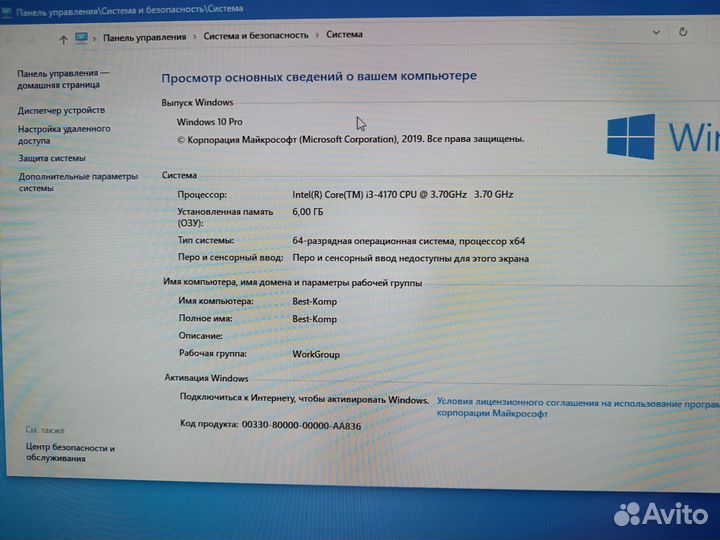
Task: Open Настройка удаленного доступа
Action: click(x=64, y=135)
